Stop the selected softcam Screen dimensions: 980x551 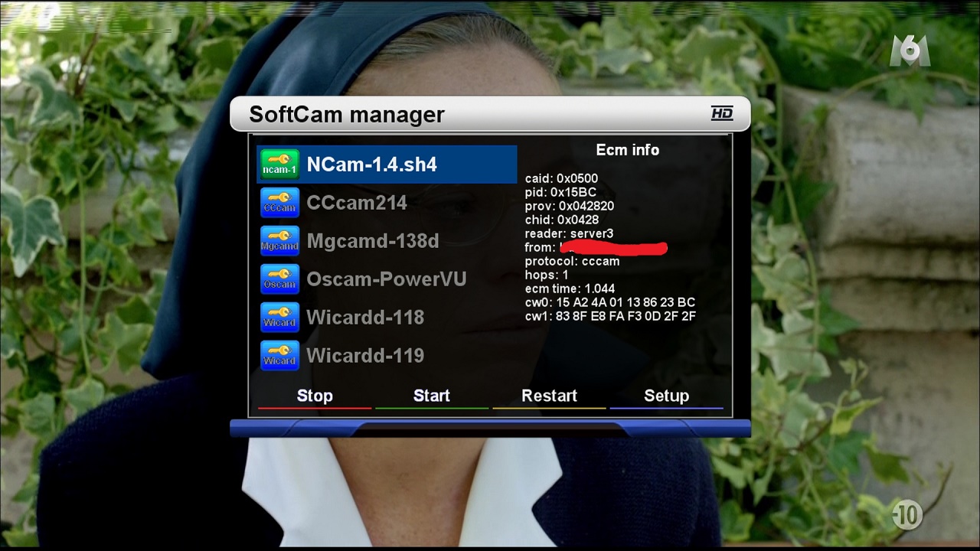click(x=315, y=396)
